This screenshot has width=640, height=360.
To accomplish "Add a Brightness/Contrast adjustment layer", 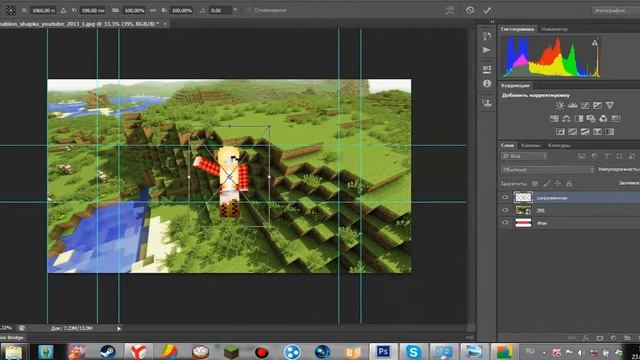I will 560,105.
